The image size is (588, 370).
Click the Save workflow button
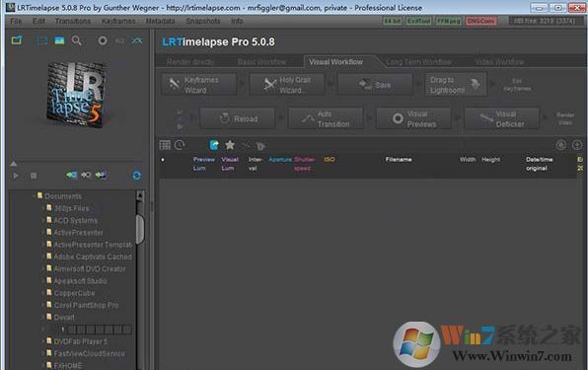(375, 85)
